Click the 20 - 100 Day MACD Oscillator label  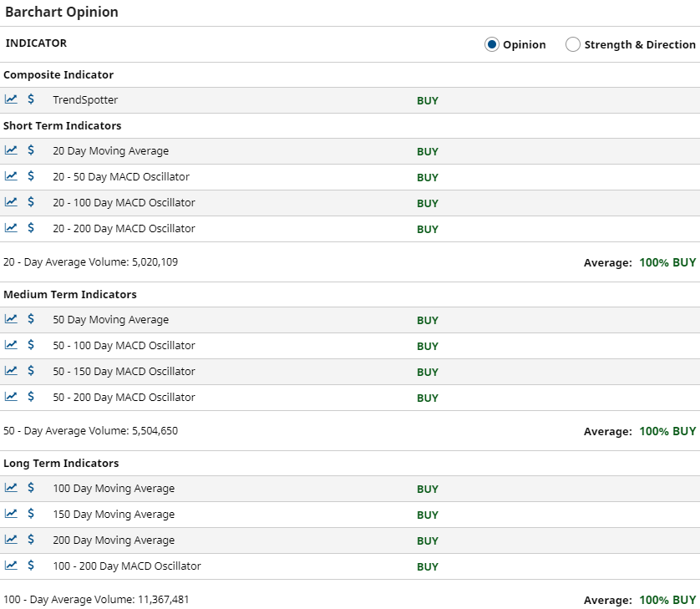pos(124,203)
